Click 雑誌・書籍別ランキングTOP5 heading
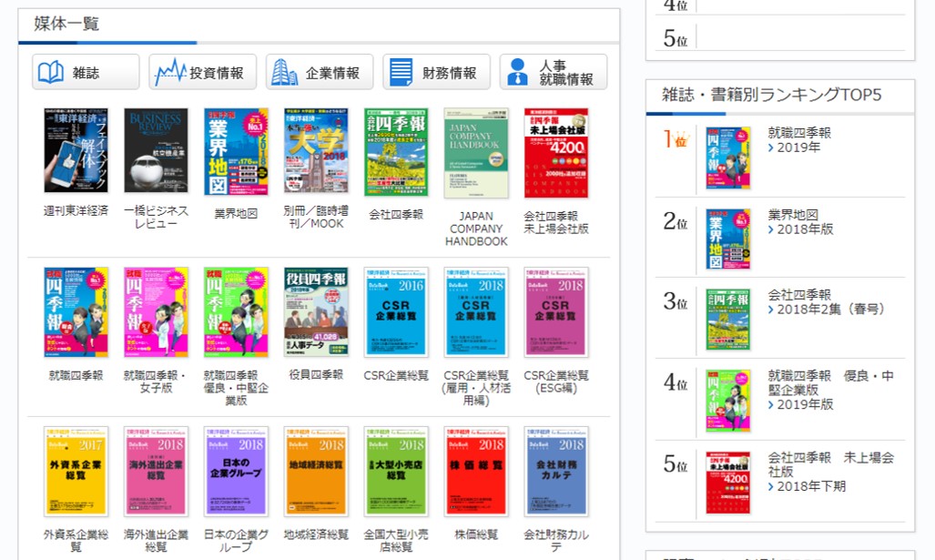This screenshot has width=935, height=560. (772, 95)
